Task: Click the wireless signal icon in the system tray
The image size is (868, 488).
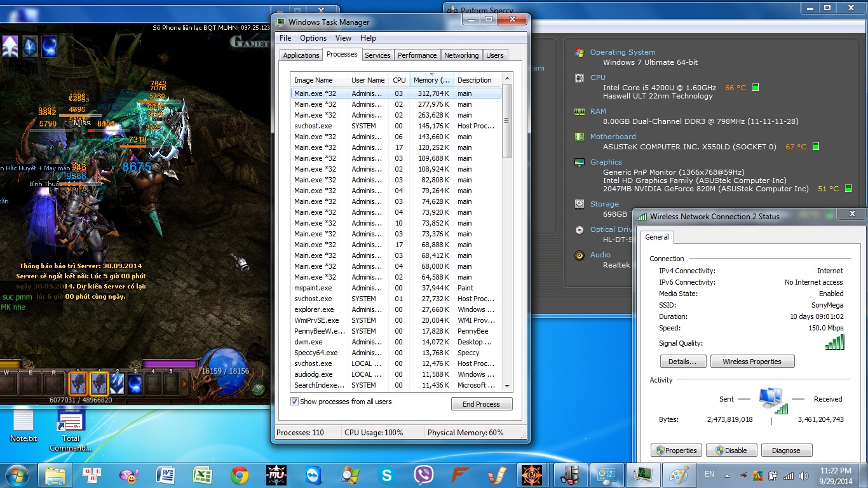Action: [789, 475]
